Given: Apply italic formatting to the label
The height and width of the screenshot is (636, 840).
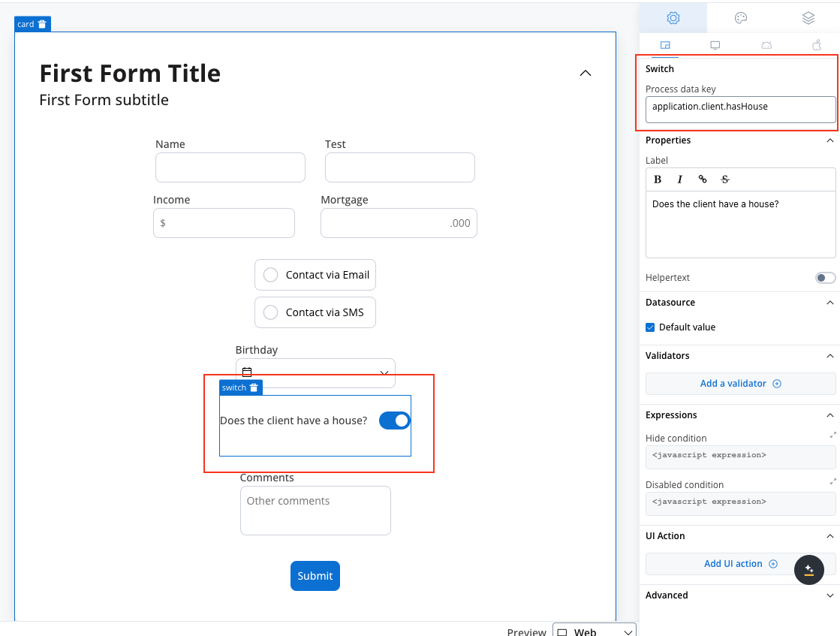Looking at the screenshot, I should pyautogui.click(x=680, y=179).
